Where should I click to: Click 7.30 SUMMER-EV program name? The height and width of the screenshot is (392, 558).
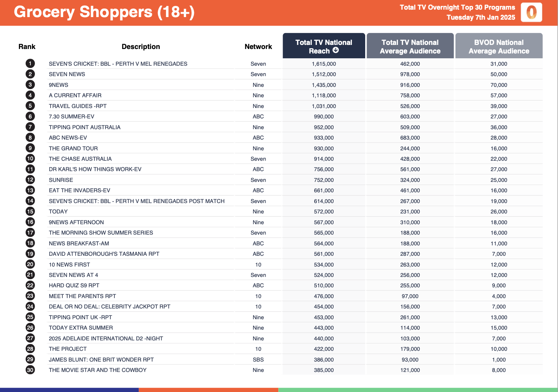(x=71, y=117)
